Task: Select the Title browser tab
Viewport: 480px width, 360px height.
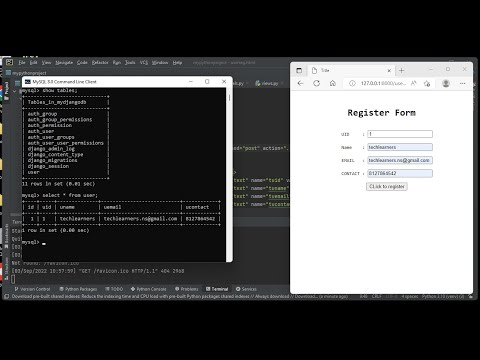Action: tap(351, 70)
